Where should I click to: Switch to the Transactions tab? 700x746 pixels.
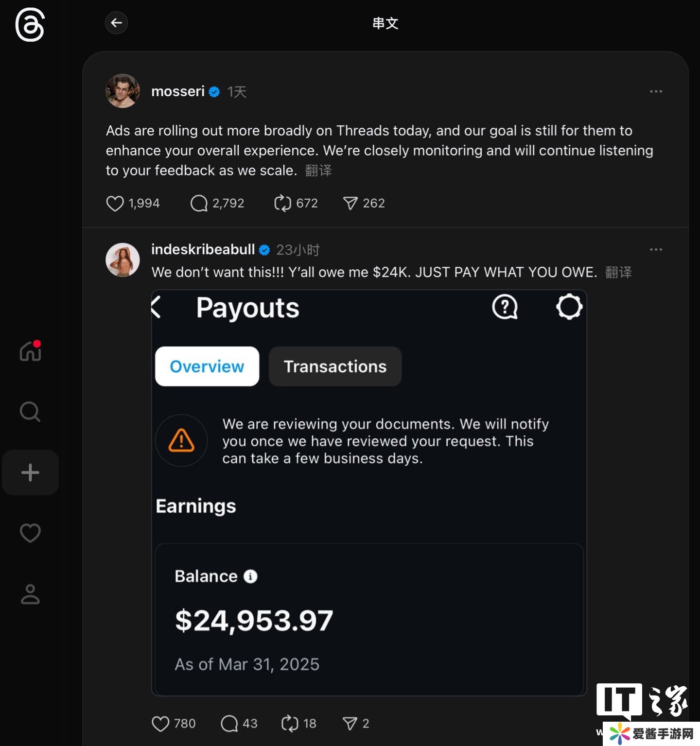pyautogui.click(x=335, y=366)
